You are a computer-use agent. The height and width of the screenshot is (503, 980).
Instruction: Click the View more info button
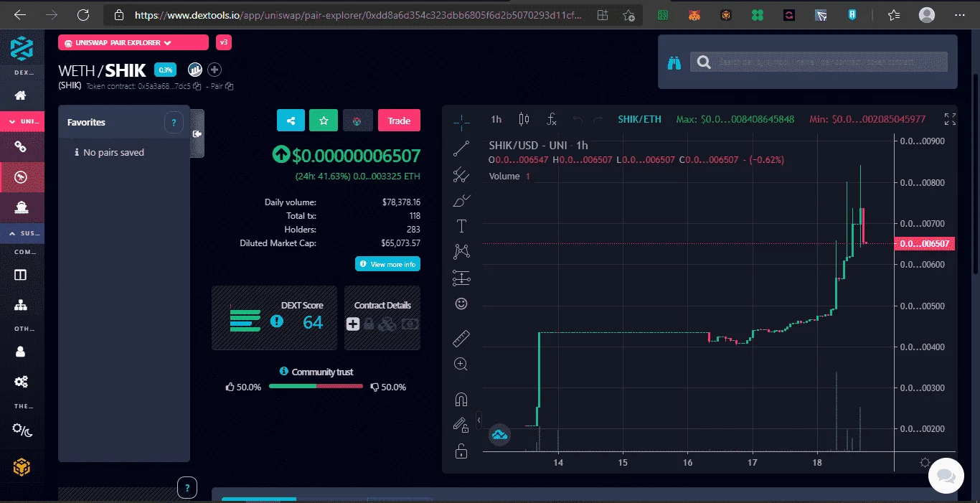387,264
